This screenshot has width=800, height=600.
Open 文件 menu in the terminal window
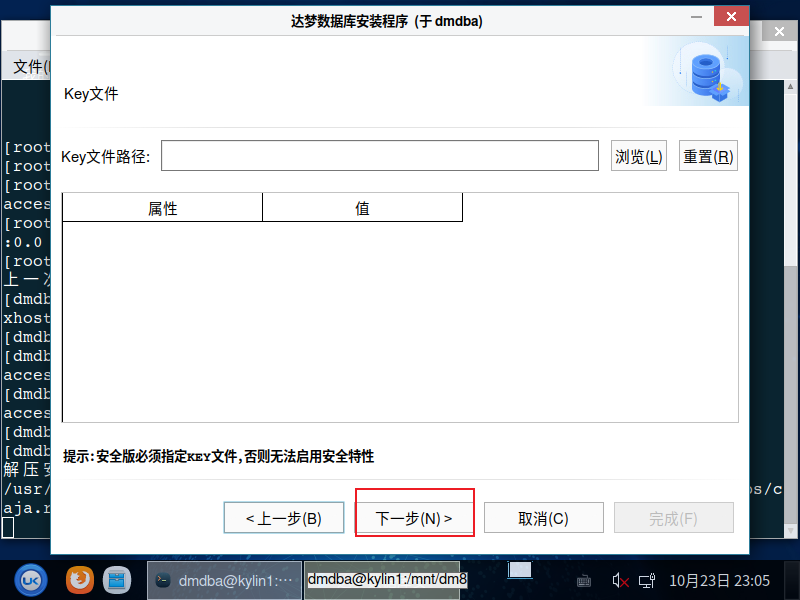click(x=31, y=67)
